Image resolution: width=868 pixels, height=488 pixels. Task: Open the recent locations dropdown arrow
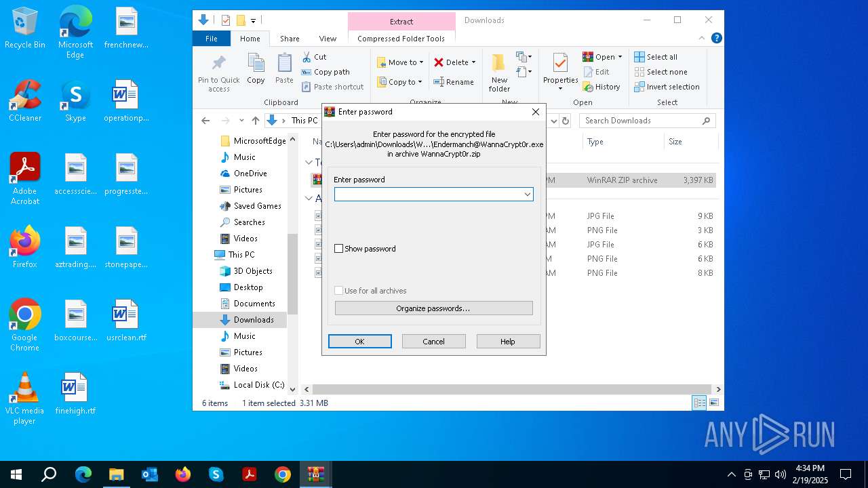click(241, 121)
